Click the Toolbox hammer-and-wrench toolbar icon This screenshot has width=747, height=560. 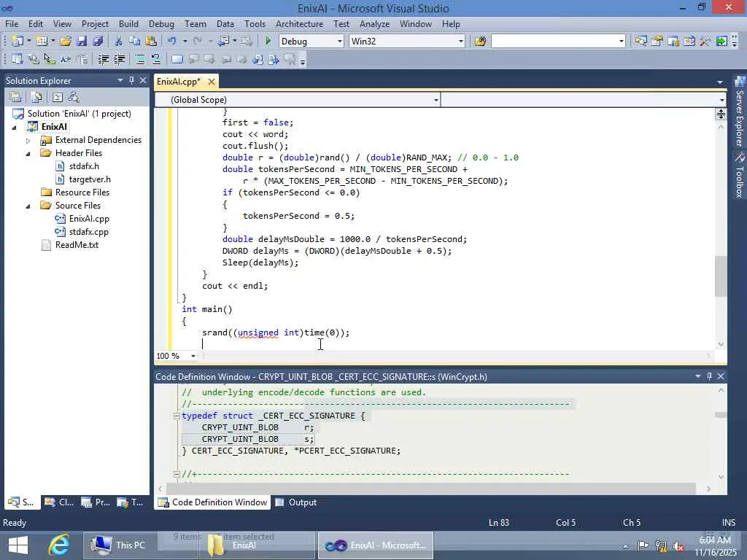[x=705, y=41]
